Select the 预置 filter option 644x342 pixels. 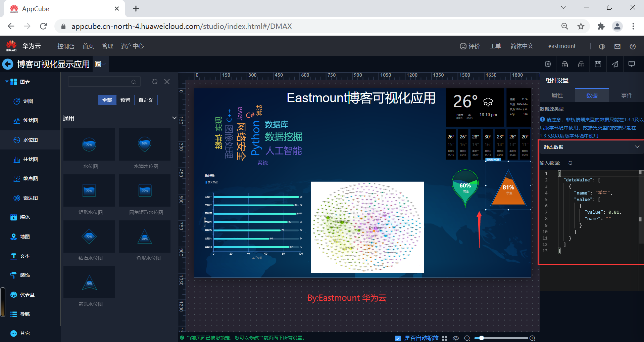125,100
